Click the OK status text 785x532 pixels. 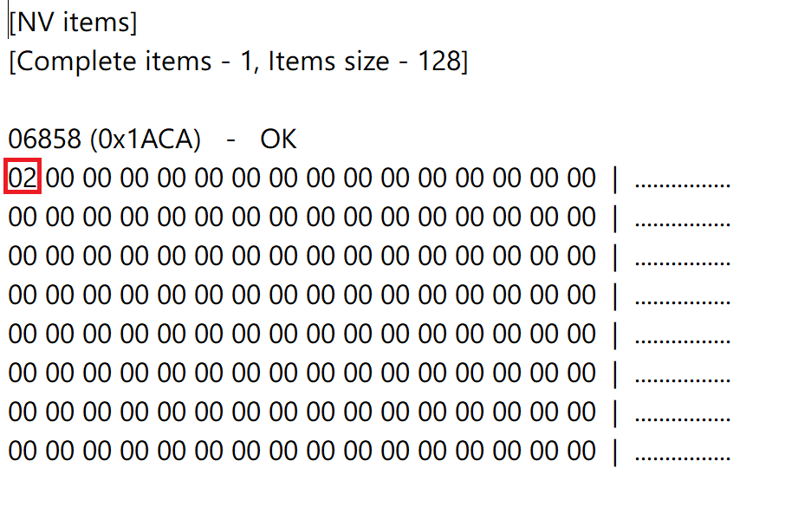point(278,139)
